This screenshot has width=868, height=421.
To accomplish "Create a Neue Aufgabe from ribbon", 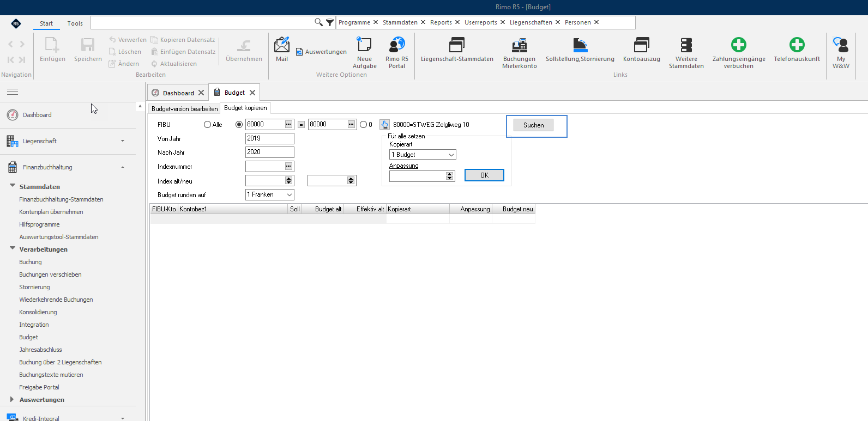I will [364, 45].
